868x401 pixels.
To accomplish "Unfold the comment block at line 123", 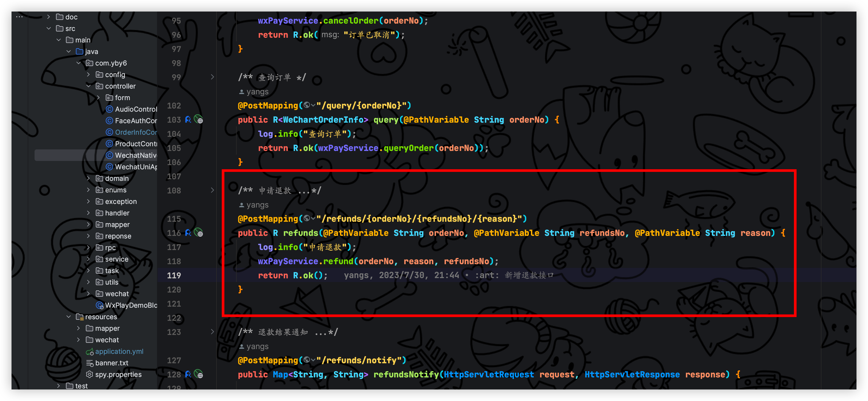I will 212,332.
